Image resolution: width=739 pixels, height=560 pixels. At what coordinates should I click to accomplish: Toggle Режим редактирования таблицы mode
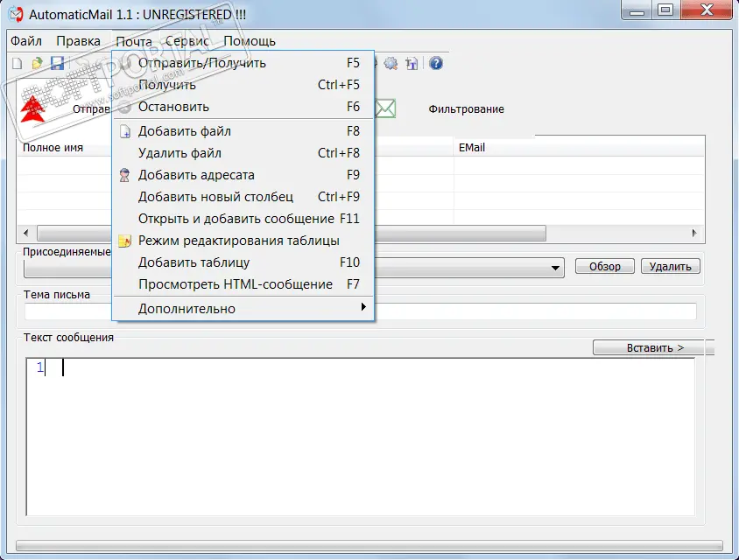click(x=238, y=241)
